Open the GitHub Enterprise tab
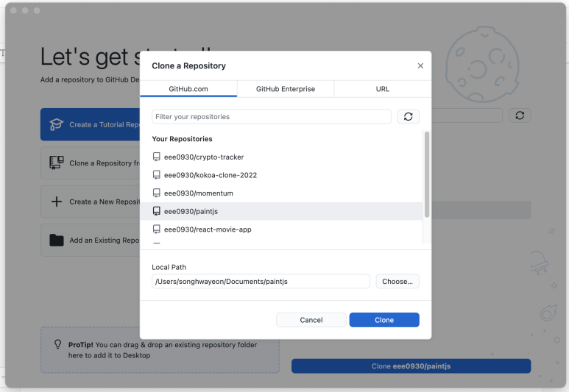This screenshot has width=569, height=392. coord(286,89)
